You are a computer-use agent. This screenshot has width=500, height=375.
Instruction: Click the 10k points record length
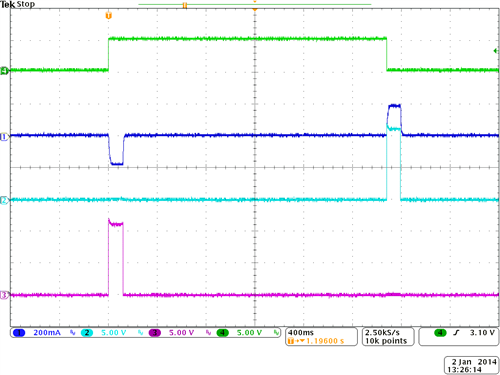tap(386, 341)
